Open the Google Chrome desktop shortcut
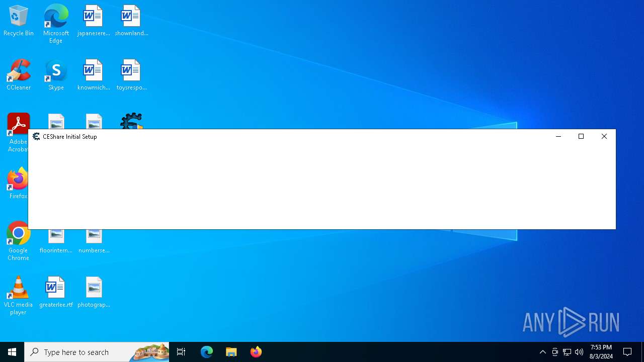Image resolution: width=644 pixels, height=362 pixels. (x=18, y=241)
